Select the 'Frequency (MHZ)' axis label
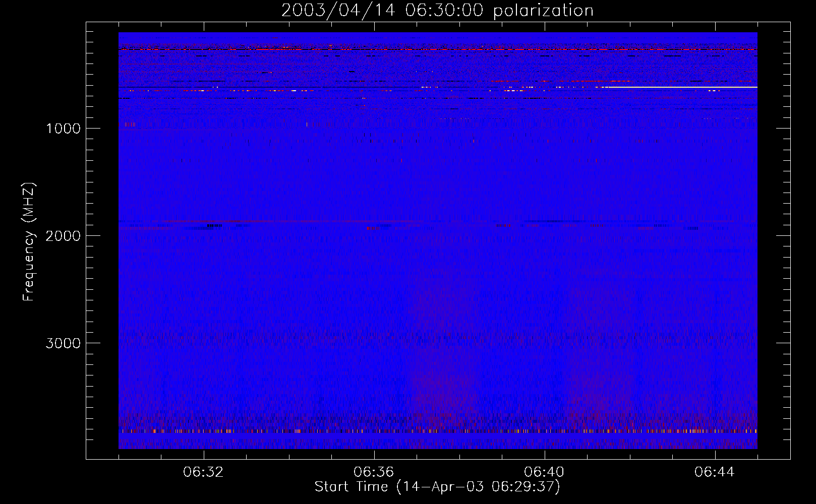The image size is (816, 504). [29, 241]
